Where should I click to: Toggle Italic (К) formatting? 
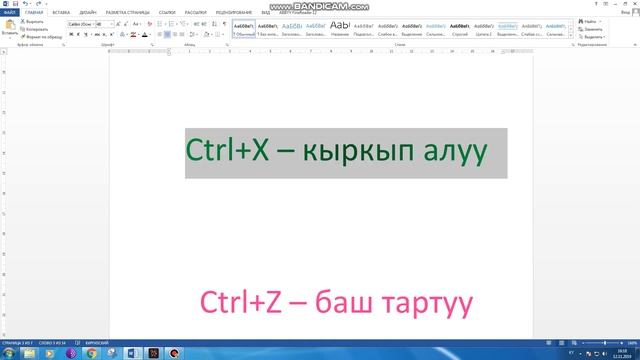tap(78, 35)
